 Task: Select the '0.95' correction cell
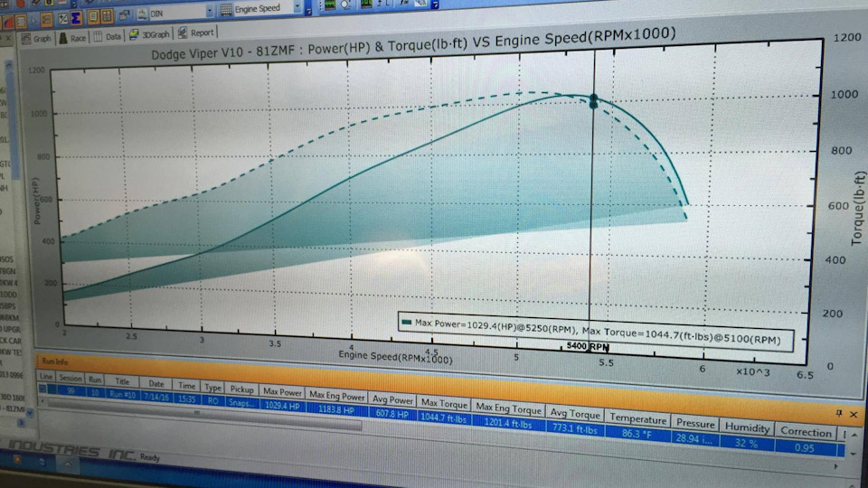(x=805, y=448)
